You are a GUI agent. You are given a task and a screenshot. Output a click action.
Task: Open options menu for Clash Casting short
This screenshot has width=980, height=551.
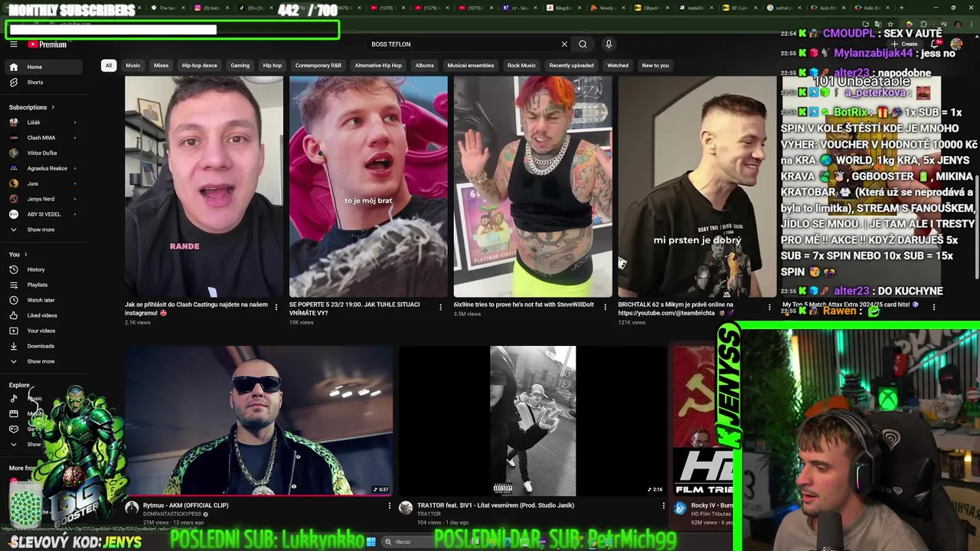click(276, 308)
